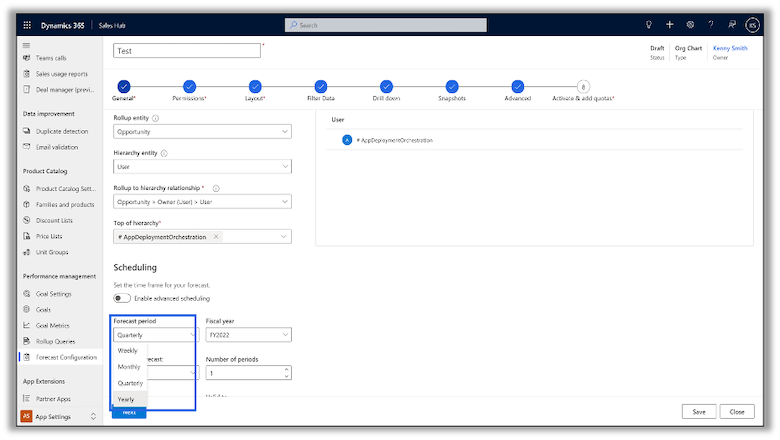Go to the General step
The height and width of the screenshot is (440, 780).
pos(124,87)
